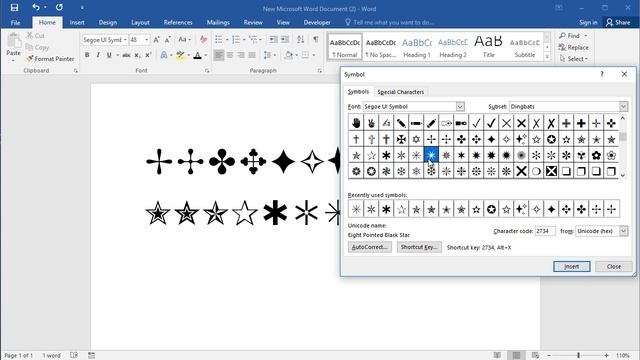This screenshot has height=360, width=640.
Task: Click the Insert button in Symbol dialog
Action: [571, 267]
